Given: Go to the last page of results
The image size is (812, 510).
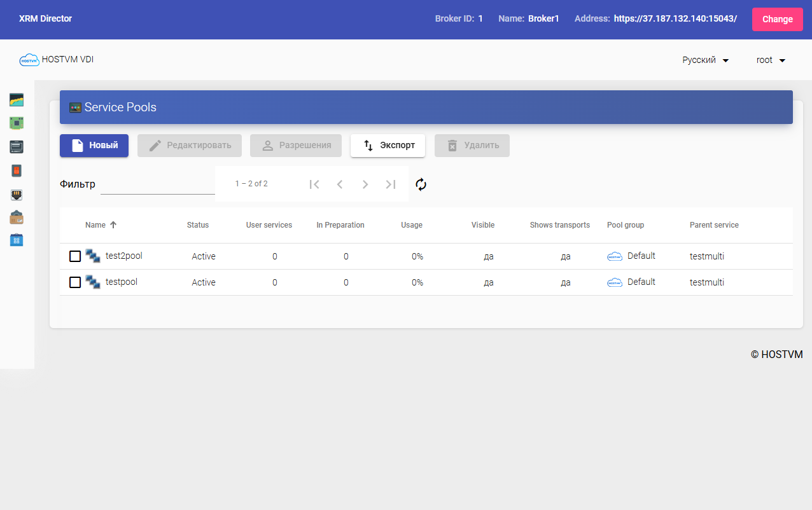Looking at the screenshot, I should click(391, 184).
